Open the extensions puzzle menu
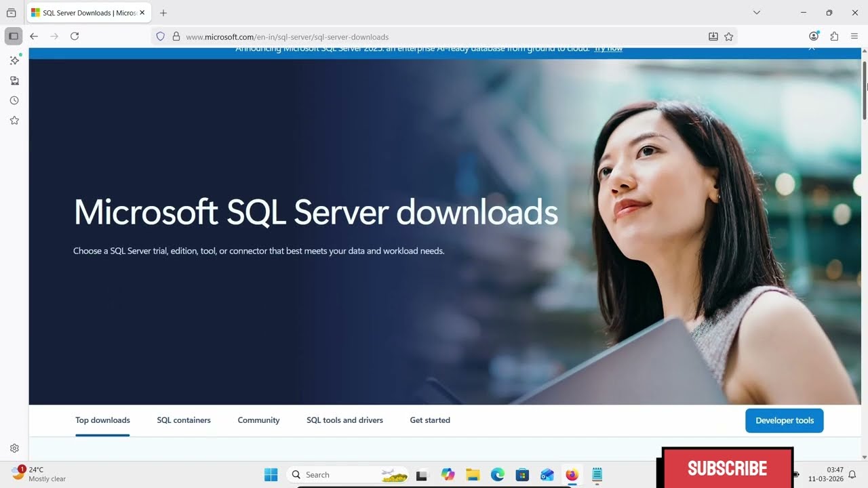Image resolution: width=868 pixels, height=488 pixels. (x=834, y=37)
